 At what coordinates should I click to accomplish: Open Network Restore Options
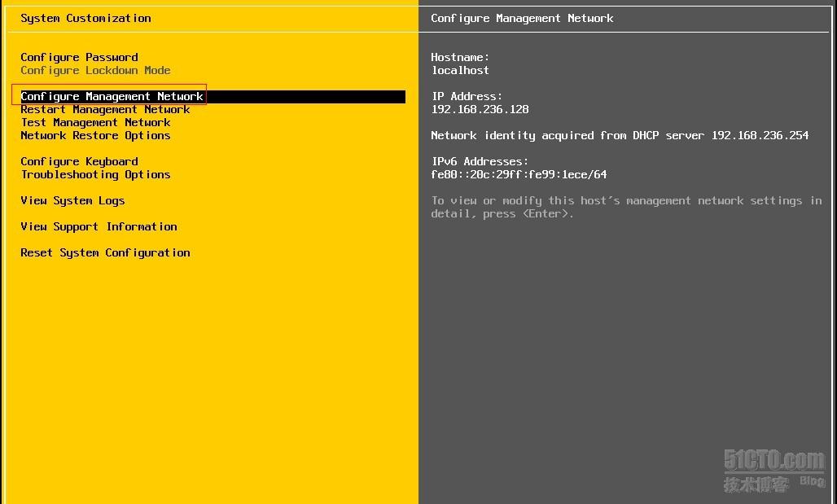coord(95,136)
